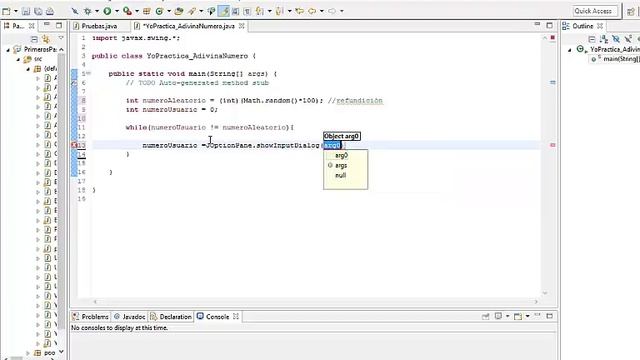Click Collapse All in Outline
The width and height of the screenshot is (640, 360).
[592, 39]
